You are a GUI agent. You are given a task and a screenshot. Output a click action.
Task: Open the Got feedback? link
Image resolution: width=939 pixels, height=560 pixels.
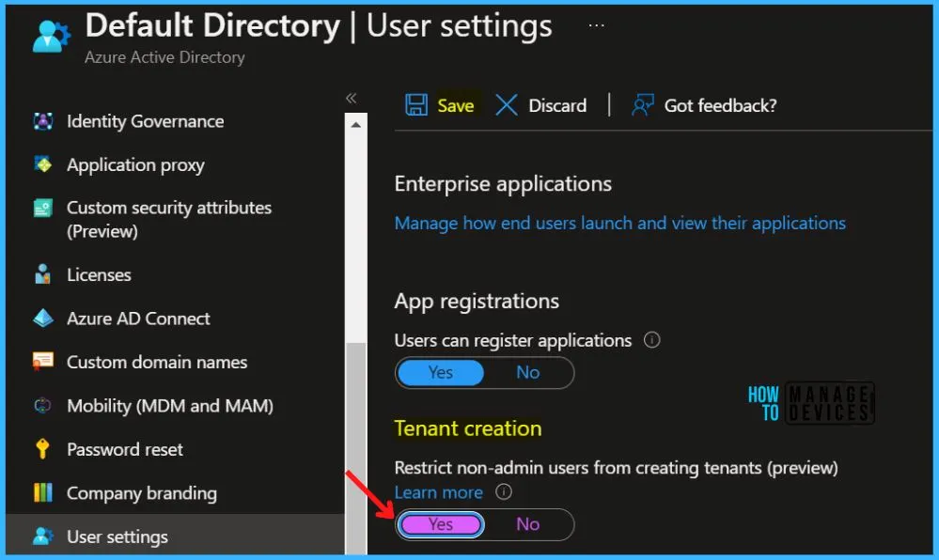pos(720,106)
